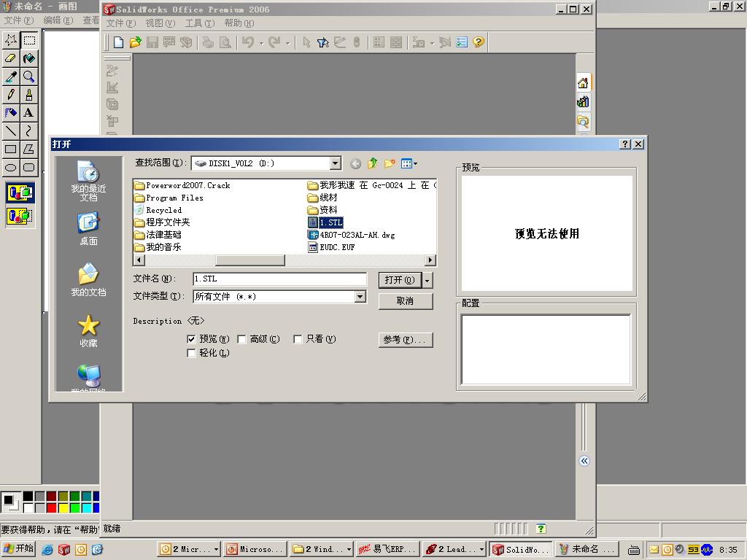
Task: Toggle the 只看 (View-only) checkbox
Action: [298, 339]
